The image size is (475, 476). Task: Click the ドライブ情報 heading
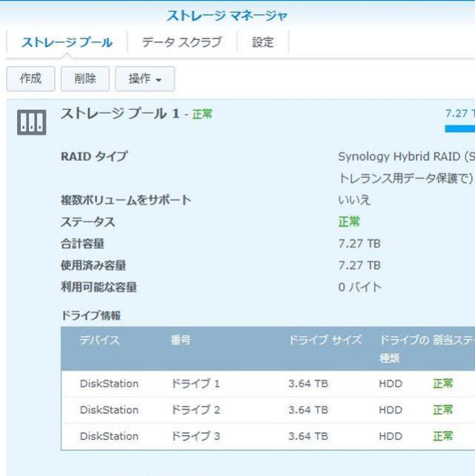point(91,316)
